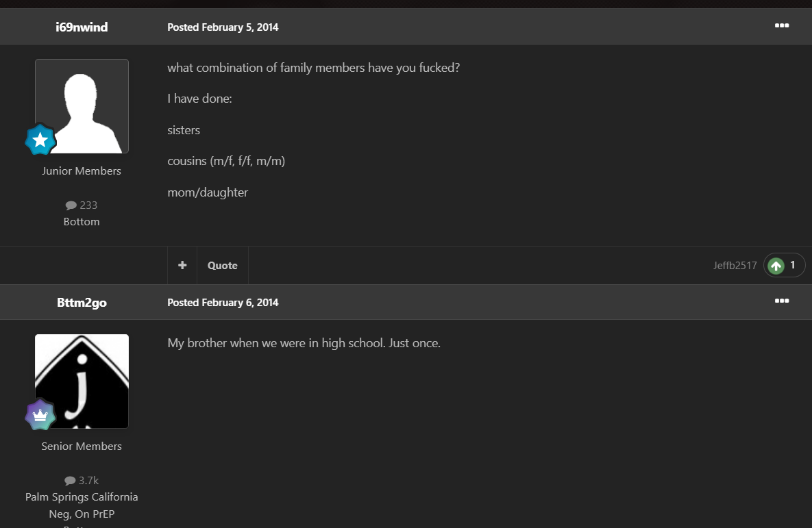The image size is (812, 528).
Task: Click the 3.7k post count
Action: click(88, 480)
